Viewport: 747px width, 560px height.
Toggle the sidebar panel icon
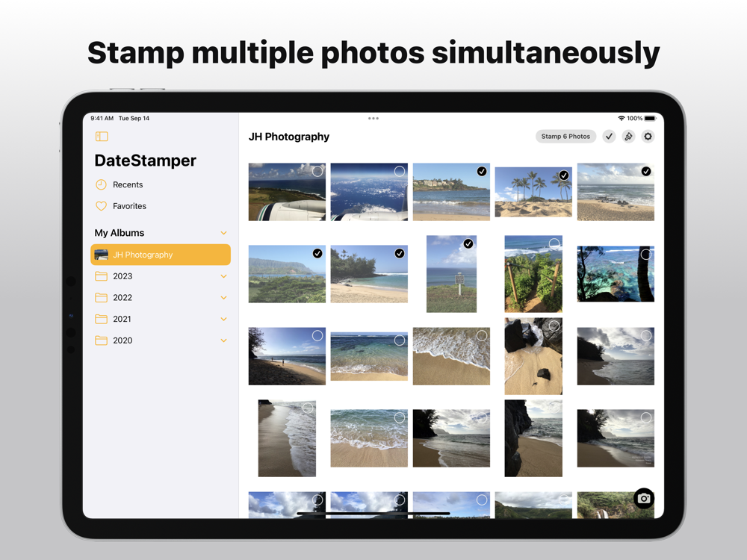coord(102,137)
